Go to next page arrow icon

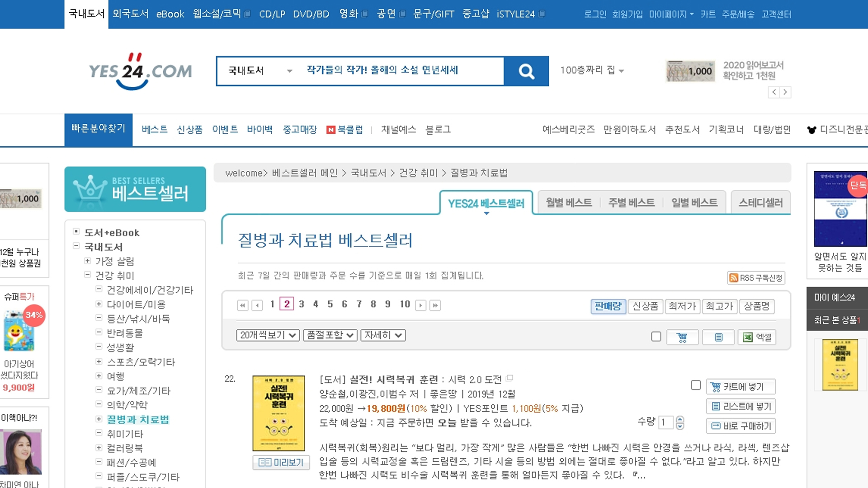click(420, 305)
